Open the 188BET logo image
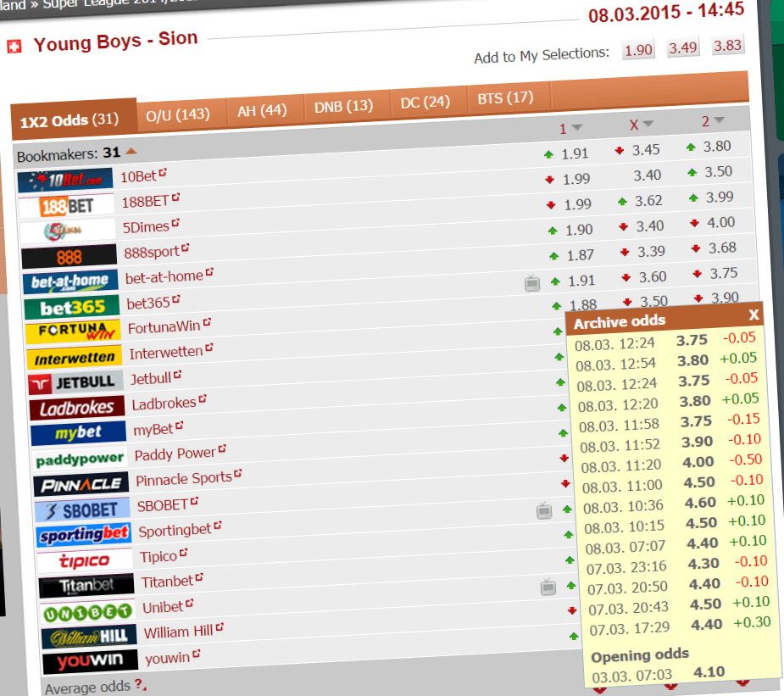This screenshot has height=696, width=784. pyautogui.click(x=66, y=206)
